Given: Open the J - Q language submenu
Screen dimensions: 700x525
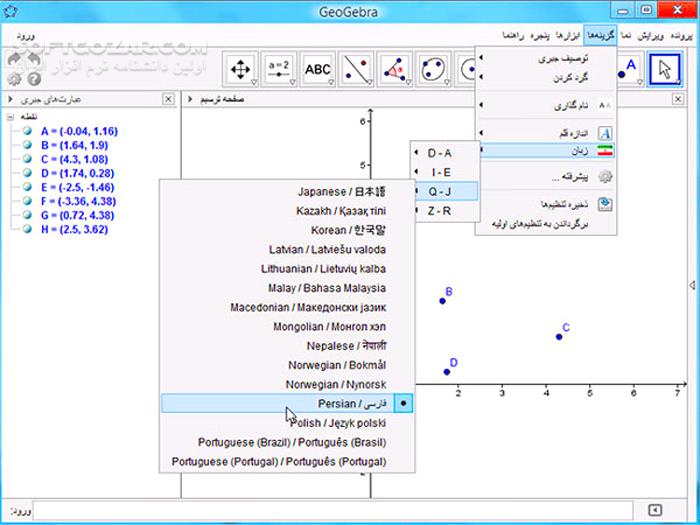Looking at the screenshot, I should pos(445,192).
